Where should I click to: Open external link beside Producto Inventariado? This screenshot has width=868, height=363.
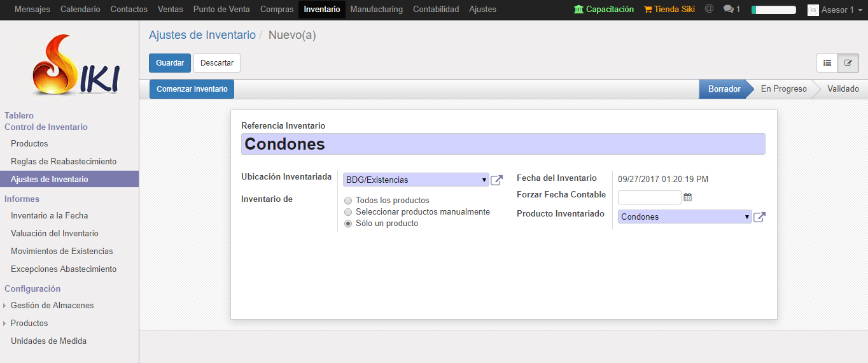point(759,217)
